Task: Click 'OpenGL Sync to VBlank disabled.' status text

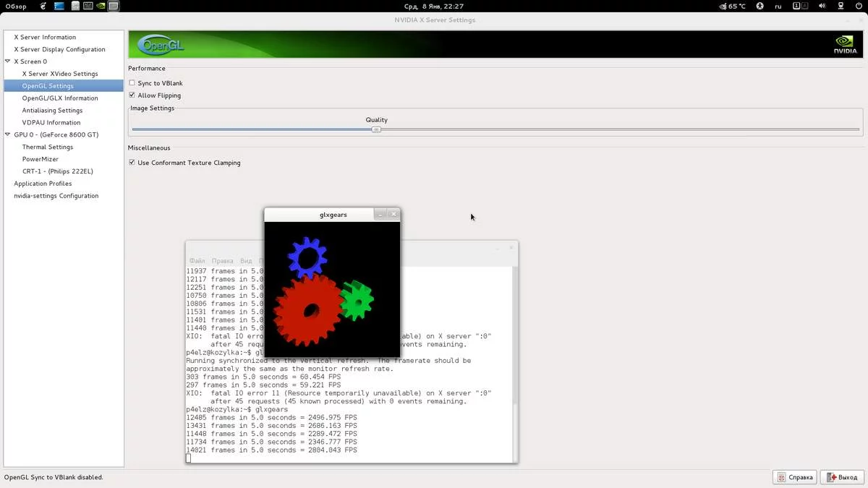Action: click(54, 477)
